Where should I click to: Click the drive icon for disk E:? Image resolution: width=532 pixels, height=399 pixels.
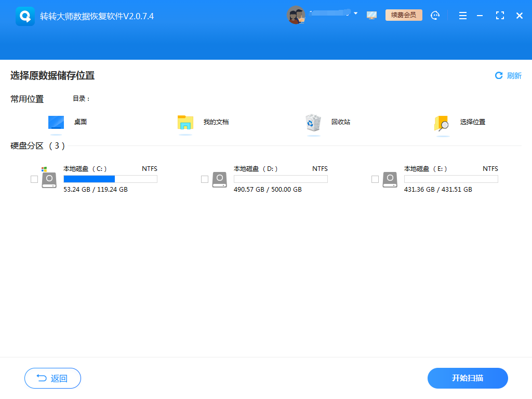click(x=390, y=179)
